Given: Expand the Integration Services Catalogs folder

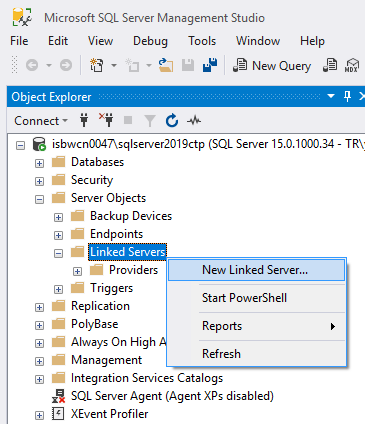Looking at the screenshot, I should tap(39, 379).
